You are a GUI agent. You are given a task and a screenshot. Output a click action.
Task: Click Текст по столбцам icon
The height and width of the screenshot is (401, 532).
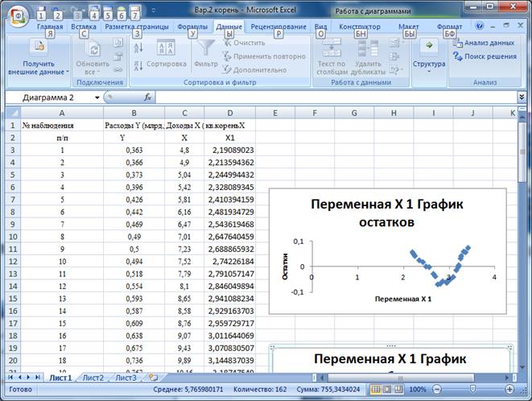[x=332, y=48]
